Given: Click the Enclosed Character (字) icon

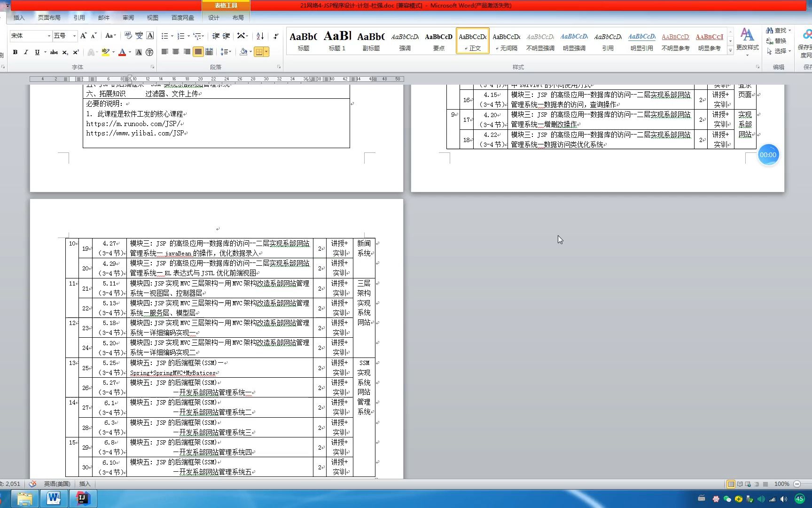Looking at the screenshot, I should 149,52.
